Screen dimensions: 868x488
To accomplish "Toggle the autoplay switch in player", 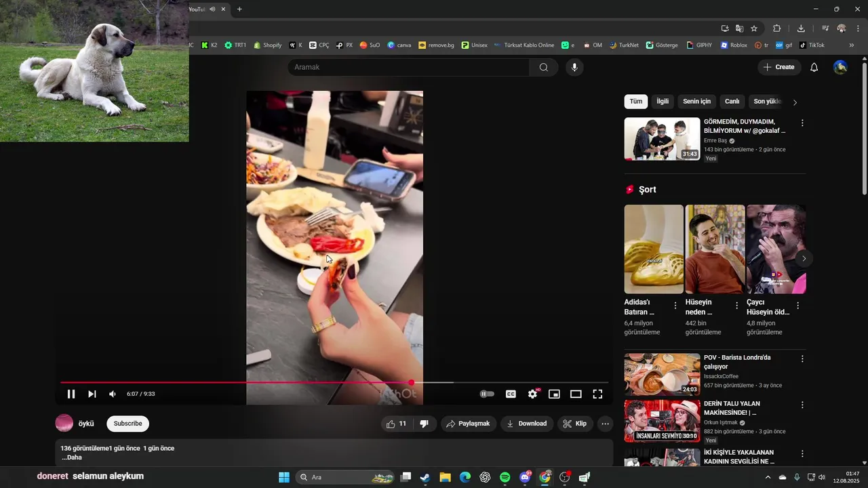I will point(487,394).
